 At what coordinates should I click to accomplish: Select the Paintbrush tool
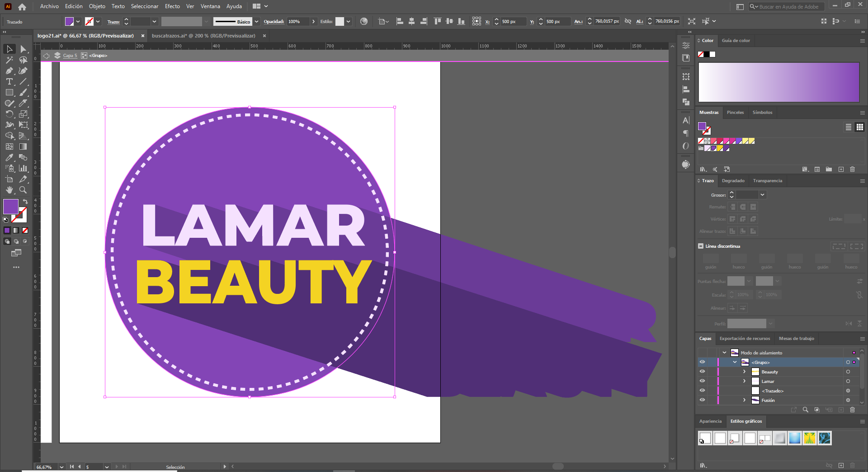pyautogui.click(x=23, y=92)
